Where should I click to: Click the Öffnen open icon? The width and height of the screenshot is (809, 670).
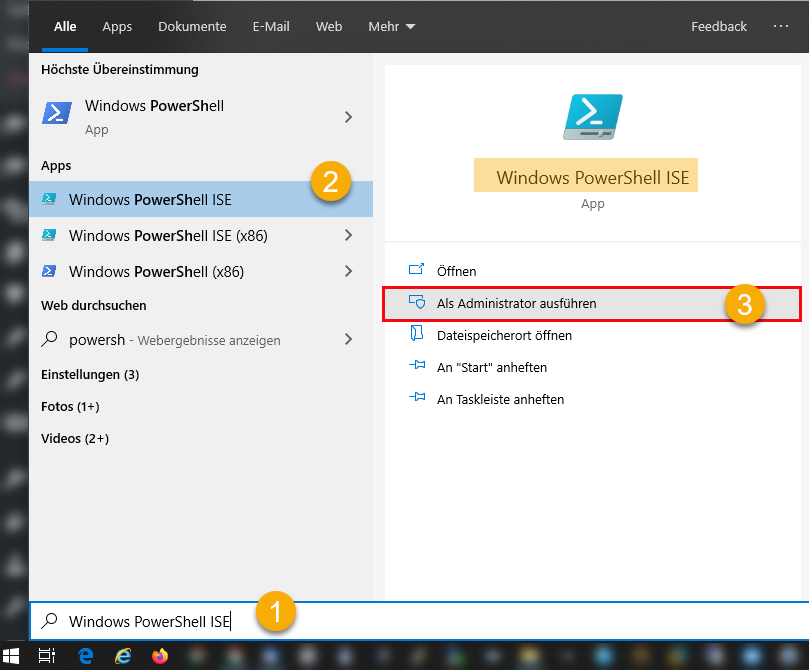(x=416, y=269)
